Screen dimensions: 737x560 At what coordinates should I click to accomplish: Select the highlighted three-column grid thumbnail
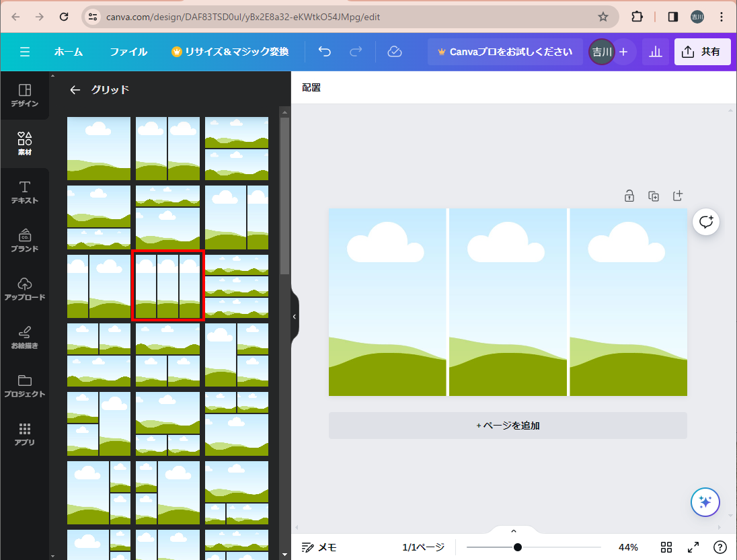click(x=168, y=286)
